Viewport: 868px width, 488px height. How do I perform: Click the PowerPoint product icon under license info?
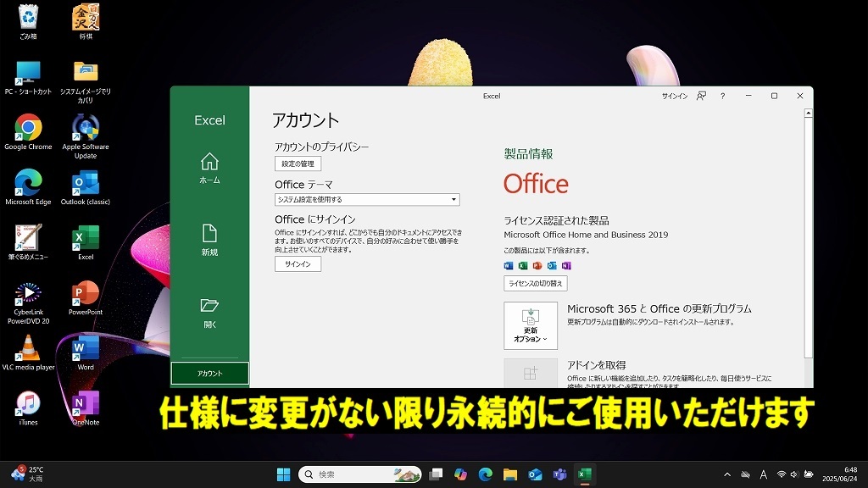coord(537,265)
